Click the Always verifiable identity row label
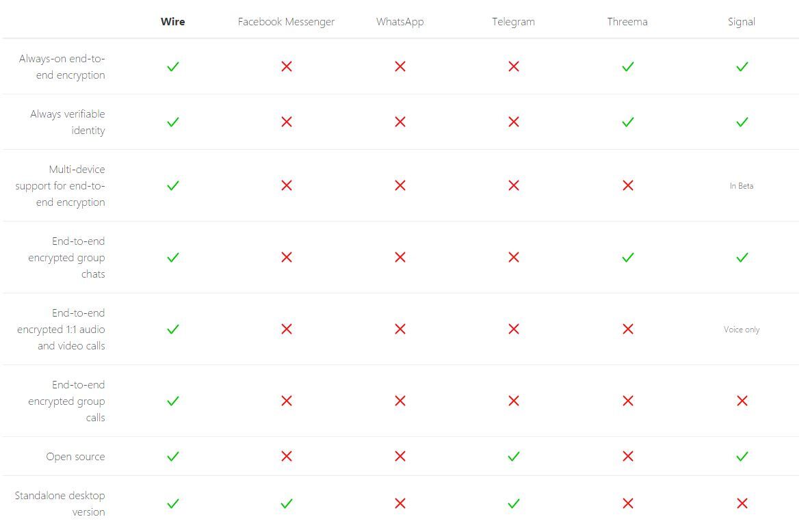This screenshot has width=808, height=532. [x=68, y=122]
